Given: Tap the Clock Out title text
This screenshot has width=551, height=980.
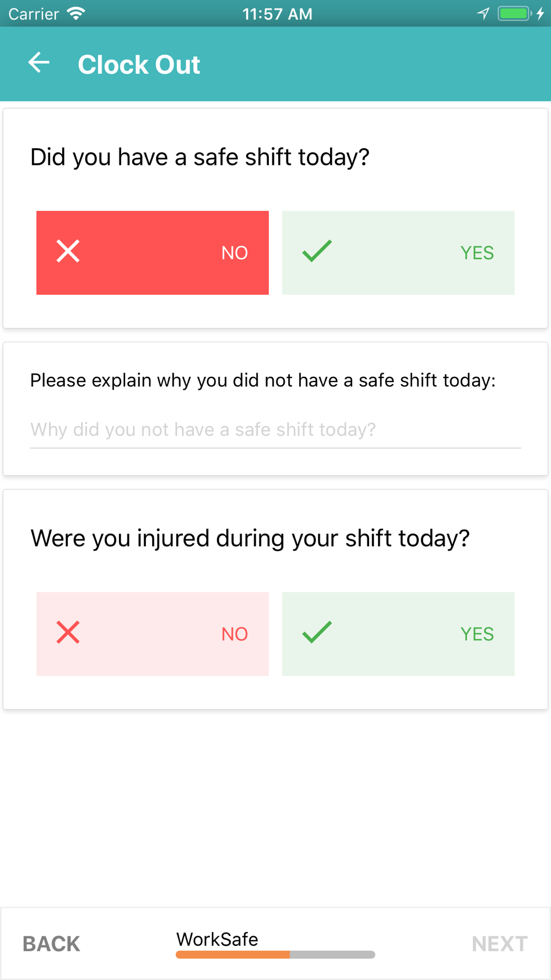Looking at the screenshot, I should click(139, 64).
